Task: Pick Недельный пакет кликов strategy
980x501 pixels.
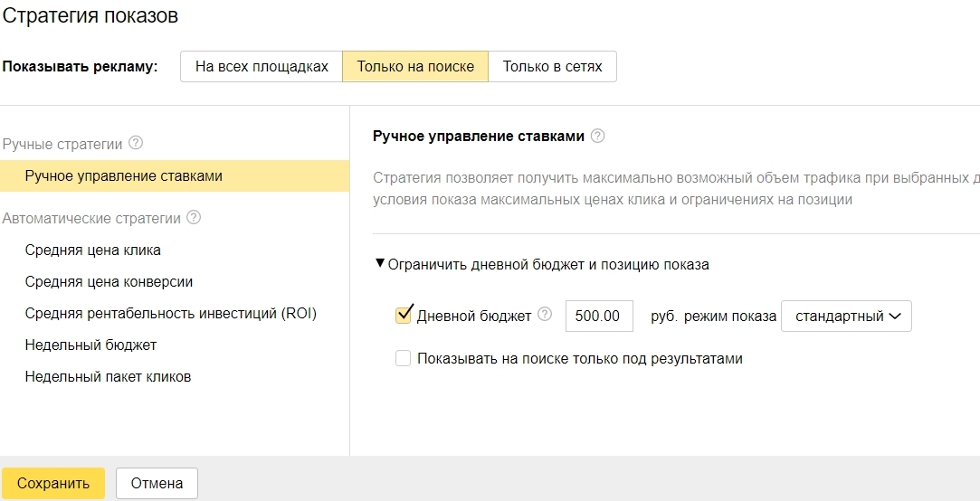Action: [x=108, y=377]
